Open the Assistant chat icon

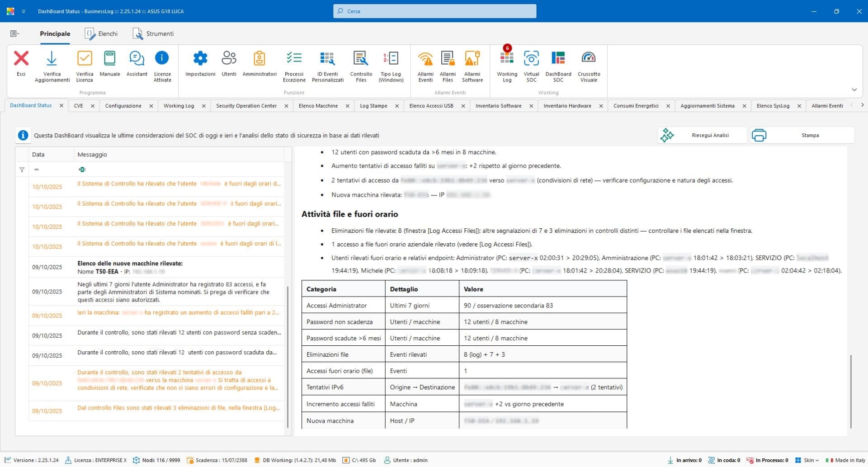tap(137, 66)
